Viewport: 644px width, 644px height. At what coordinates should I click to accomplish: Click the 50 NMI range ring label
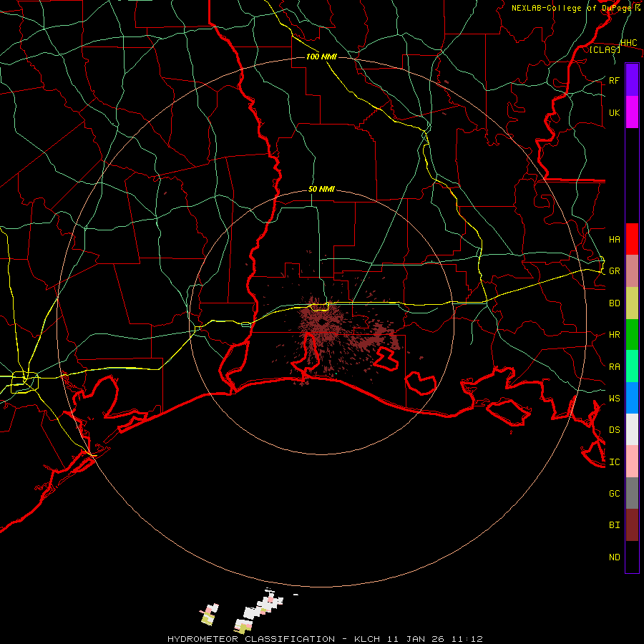[321, 190]
